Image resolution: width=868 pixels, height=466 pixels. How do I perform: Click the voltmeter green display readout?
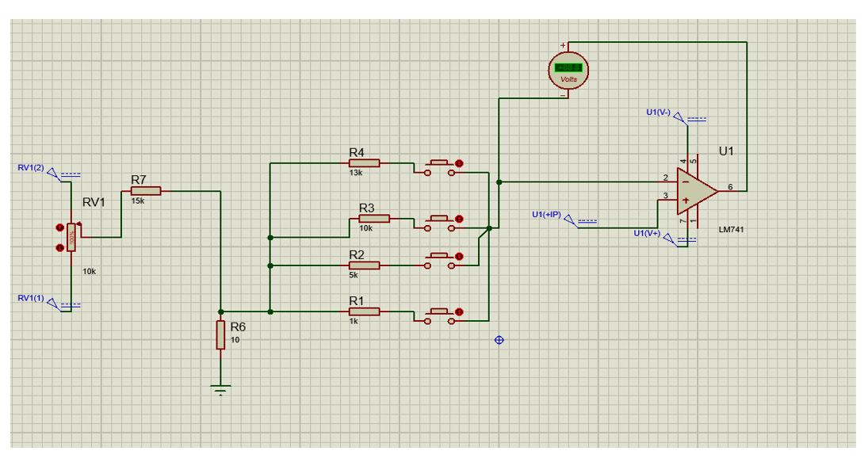pos(568,67)
